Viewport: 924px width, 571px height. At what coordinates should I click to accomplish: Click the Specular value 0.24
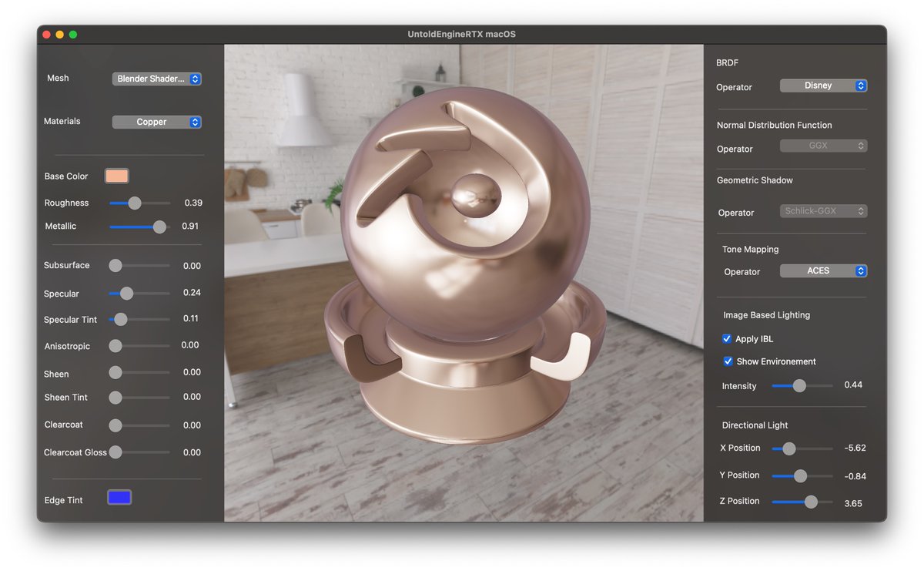pyautogui.click(x=192, y=292)
